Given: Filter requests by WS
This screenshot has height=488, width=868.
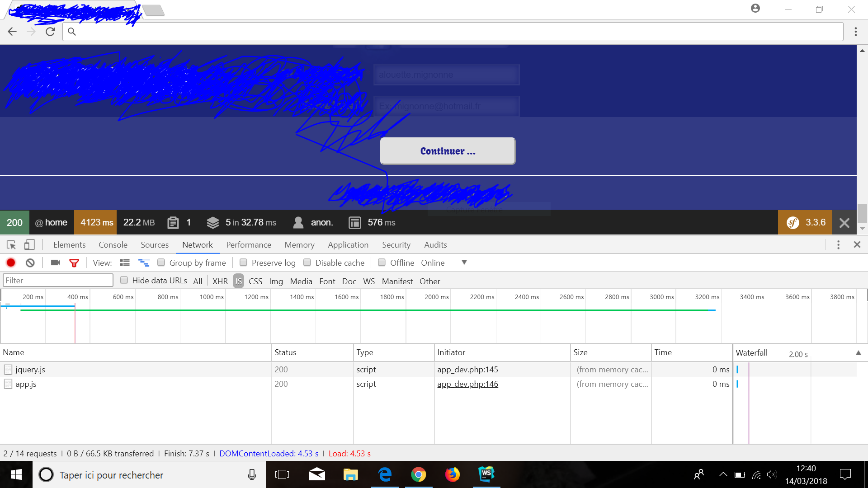Looking at the screenshot, I should pos(369,281).
